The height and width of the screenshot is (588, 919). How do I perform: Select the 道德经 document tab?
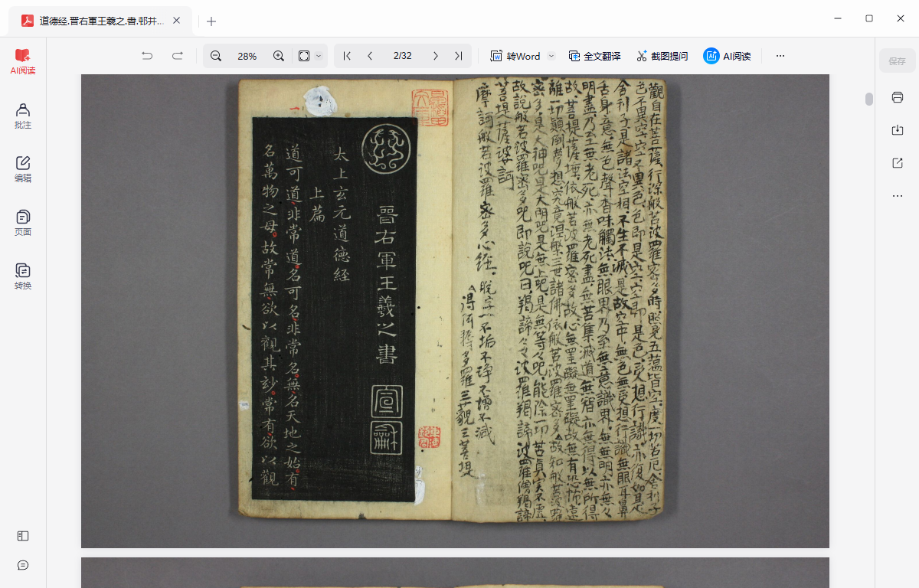(100, 21)
